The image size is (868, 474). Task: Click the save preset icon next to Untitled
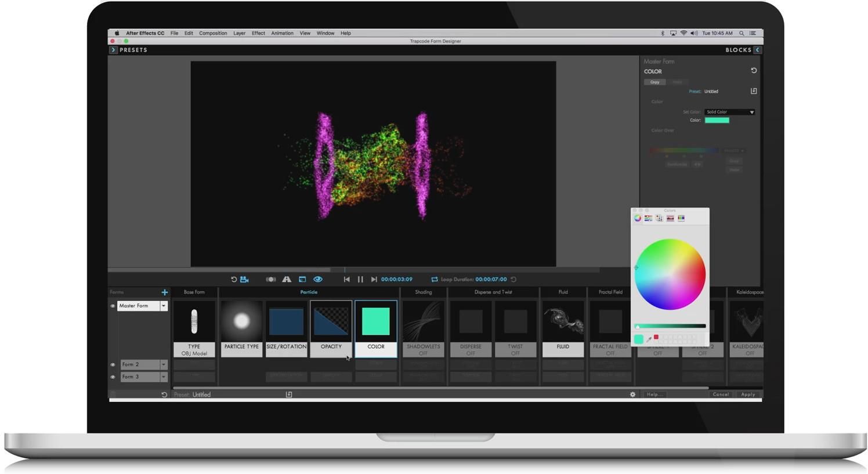point(753,91)
